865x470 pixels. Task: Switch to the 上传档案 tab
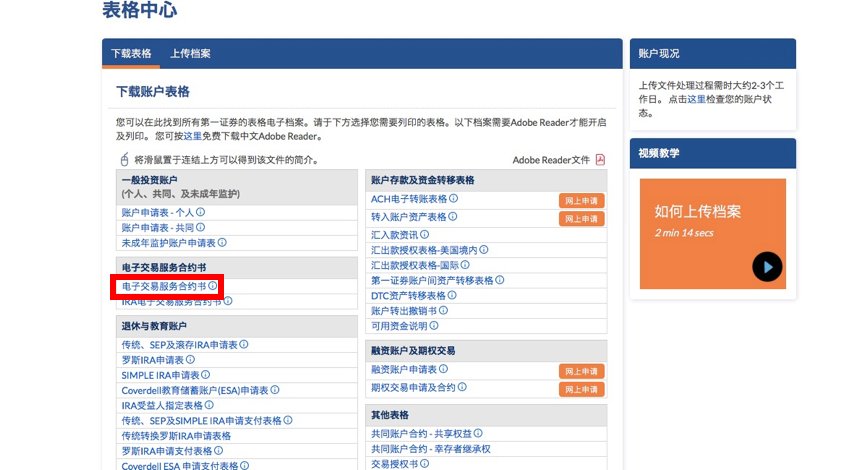(190, 53)
